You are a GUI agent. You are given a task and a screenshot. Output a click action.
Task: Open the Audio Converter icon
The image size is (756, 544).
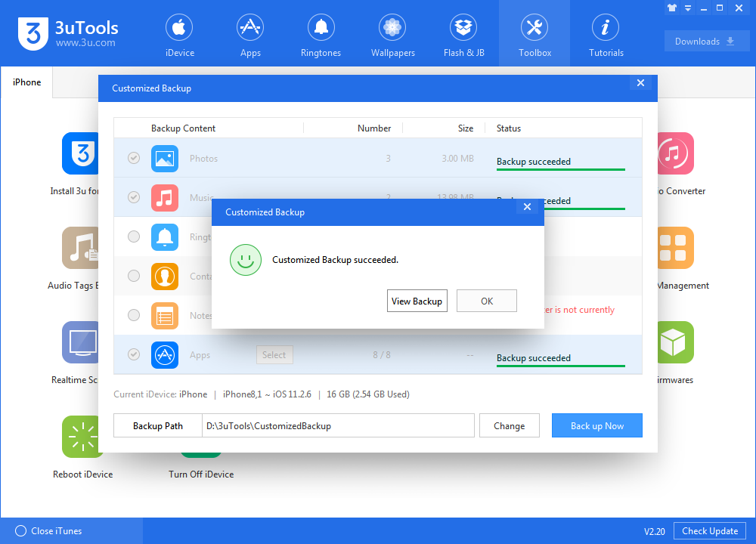coord(675,153)
